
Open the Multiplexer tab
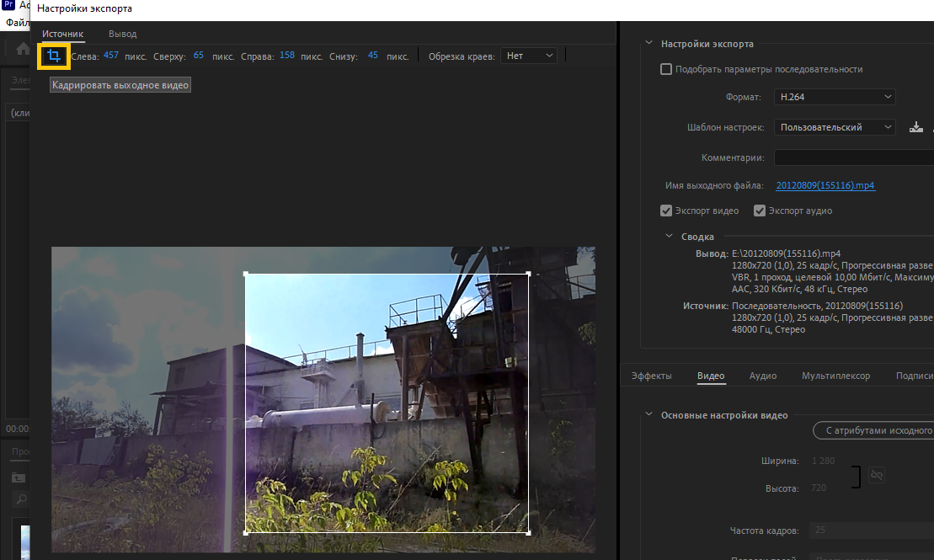click(835, 376)
